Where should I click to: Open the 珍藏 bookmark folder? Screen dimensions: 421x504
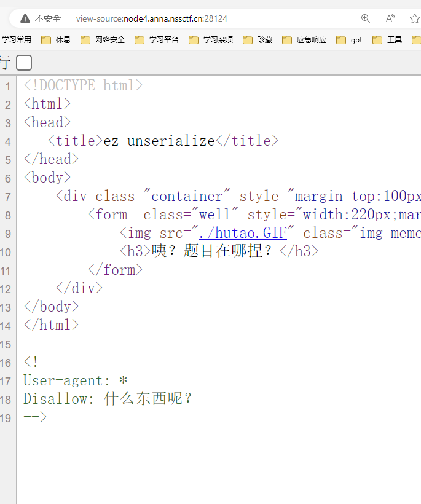pos(258,39)
